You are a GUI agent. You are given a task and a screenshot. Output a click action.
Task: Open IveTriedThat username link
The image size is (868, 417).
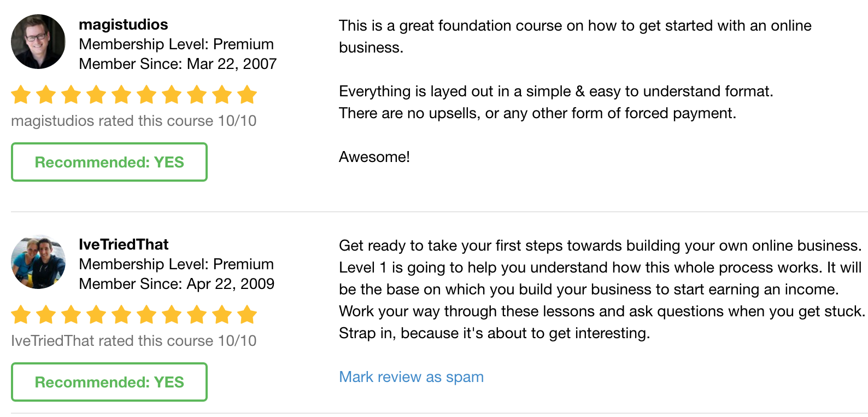pos(124,245)
